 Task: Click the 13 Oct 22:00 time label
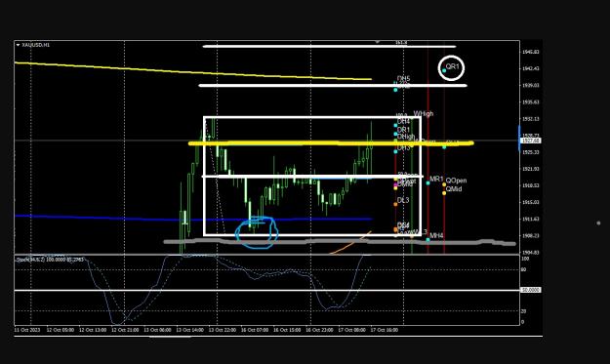223,330
